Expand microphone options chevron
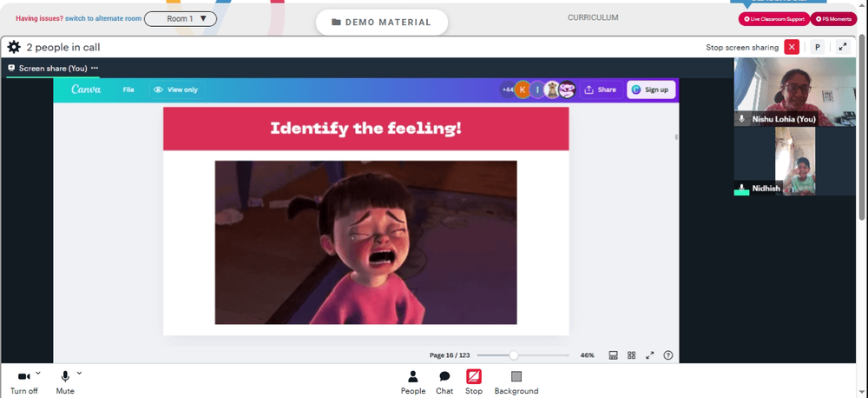 point(79,373)
